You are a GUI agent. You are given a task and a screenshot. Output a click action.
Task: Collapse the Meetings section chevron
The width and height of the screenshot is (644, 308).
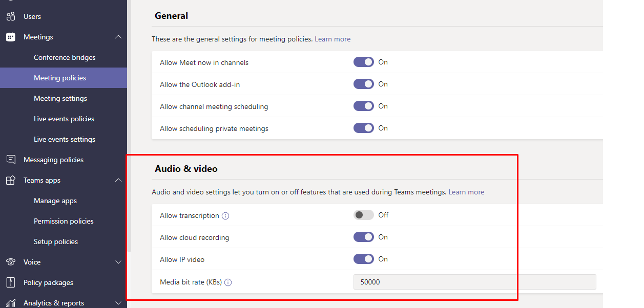[x=118, y=36]
